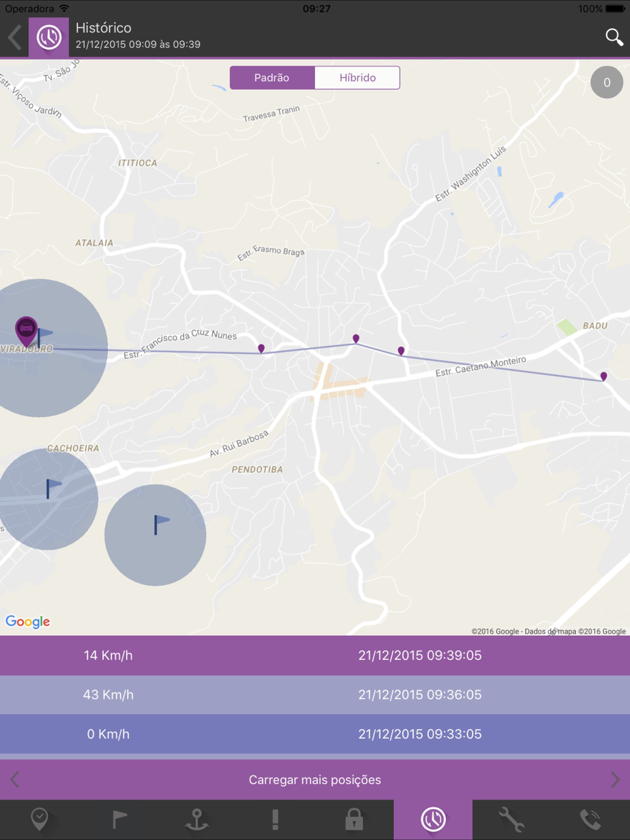Tap the ATALAIA map label
This screenshot has height=840, width=630.
94,243
